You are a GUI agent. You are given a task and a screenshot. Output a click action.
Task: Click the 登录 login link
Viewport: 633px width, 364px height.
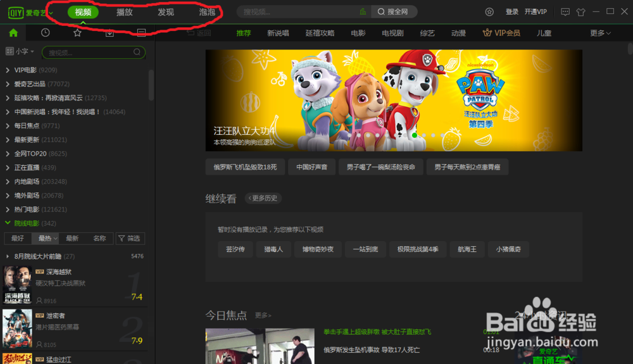coord(512,11)
